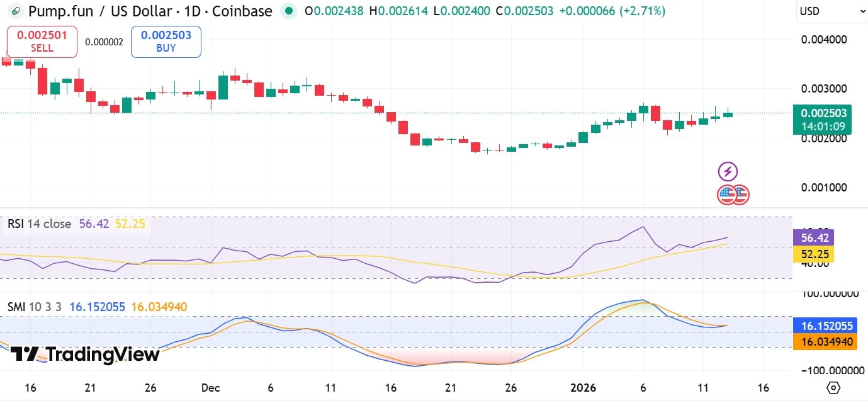Click the SMI 10 3 3 indicator title
Viewport: 868px width, 403px height.
click(35, 307)
